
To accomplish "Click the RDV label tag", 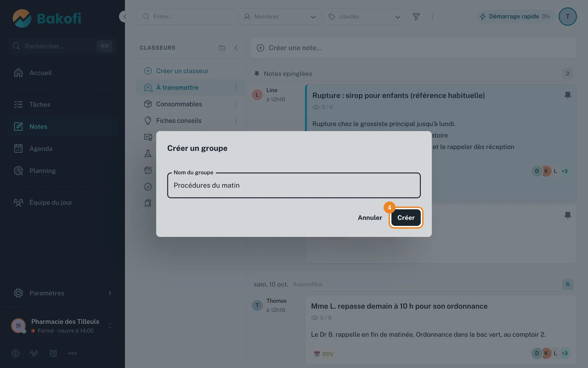I will tap(324, 354).
